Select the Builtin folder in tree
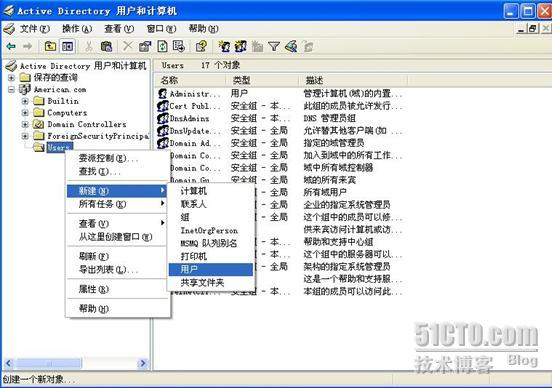Screen dimensions: 552x388 pos(56,101)
